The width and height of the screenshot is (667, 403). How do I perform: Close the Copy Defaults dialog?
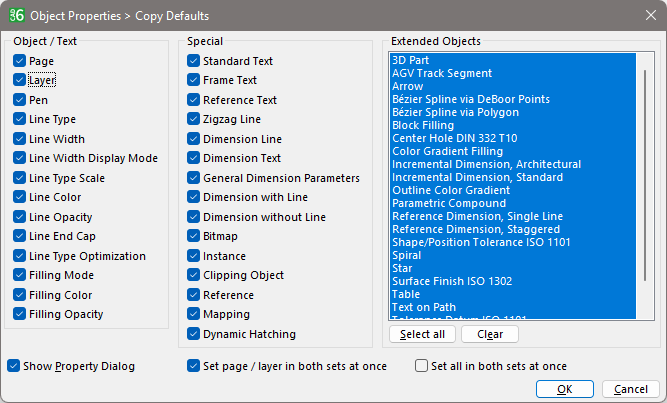(x=643, y=15)
